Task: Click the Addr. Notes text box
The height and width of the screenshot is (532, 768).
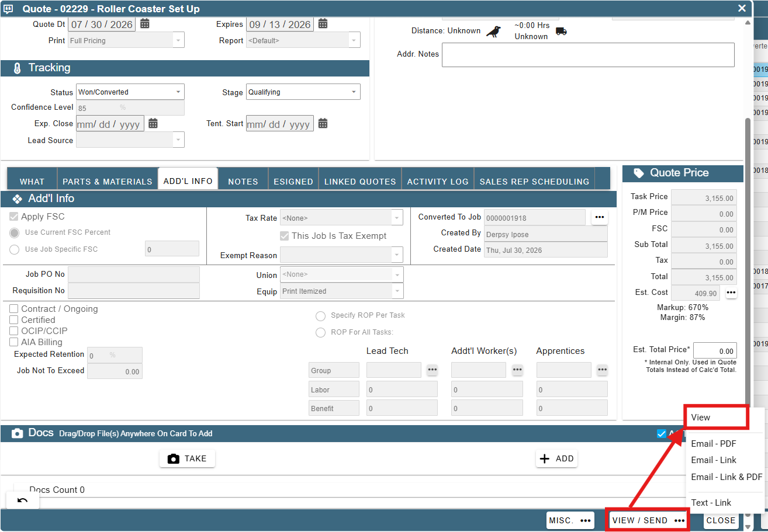Action: click(x=588, y=55)
